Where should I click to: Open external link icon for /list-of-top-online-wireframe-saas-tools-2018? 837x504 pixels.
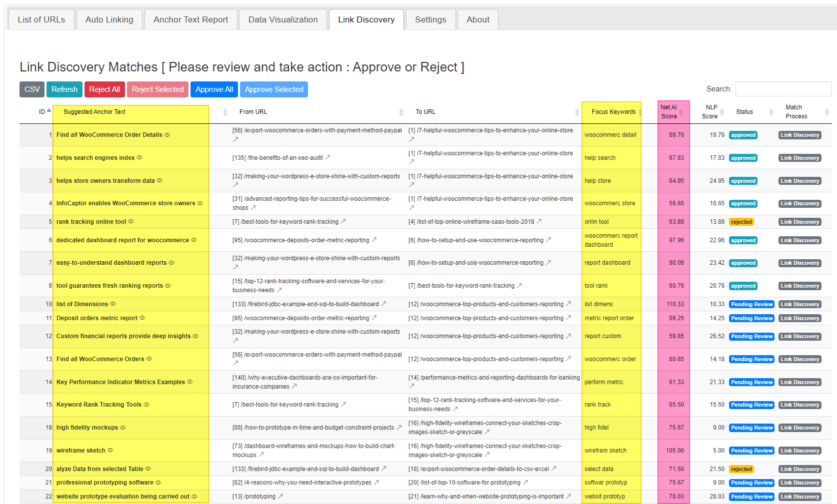pos(539,221)
